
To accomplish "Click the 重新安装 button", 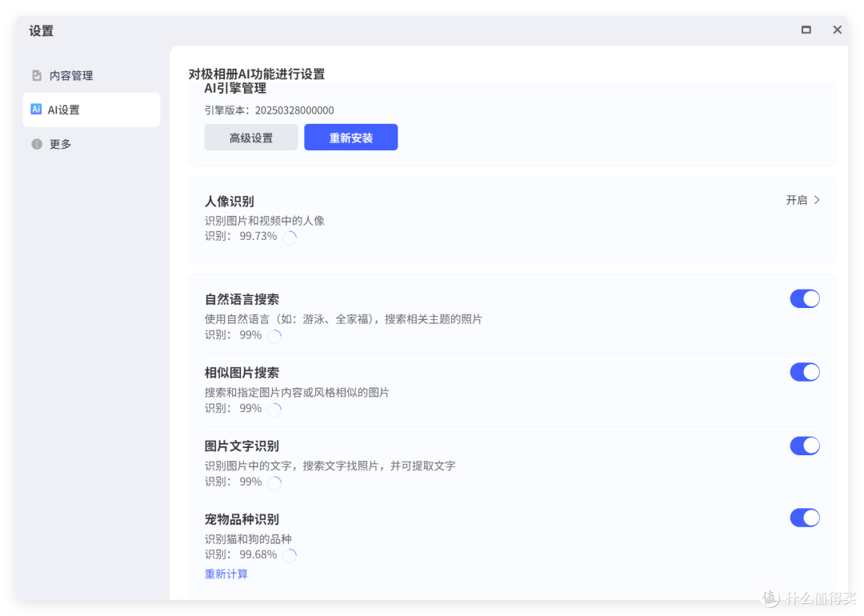I will pos(351,137).
